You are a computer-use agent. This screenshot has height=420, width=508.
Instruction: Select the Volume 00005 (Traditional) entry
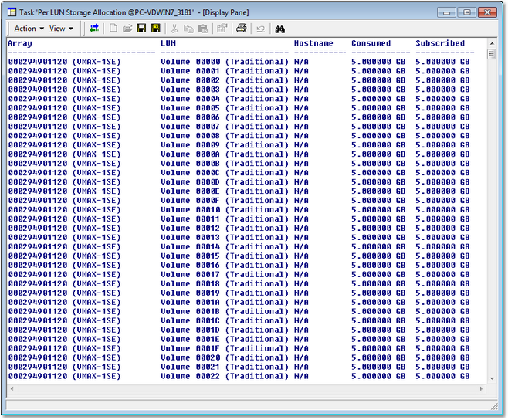(x=224, y=108)
